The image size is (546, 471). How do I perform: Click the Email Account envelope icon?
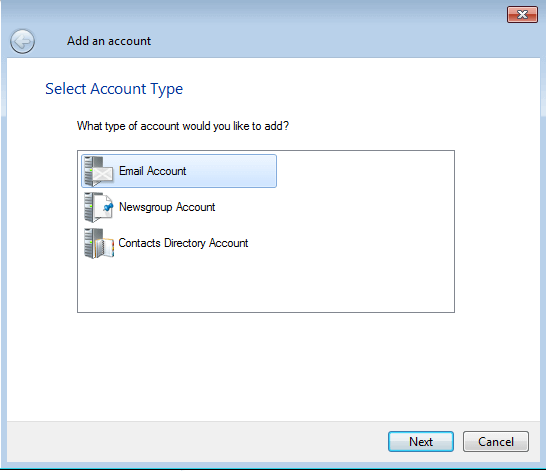[x=102, y=173]
